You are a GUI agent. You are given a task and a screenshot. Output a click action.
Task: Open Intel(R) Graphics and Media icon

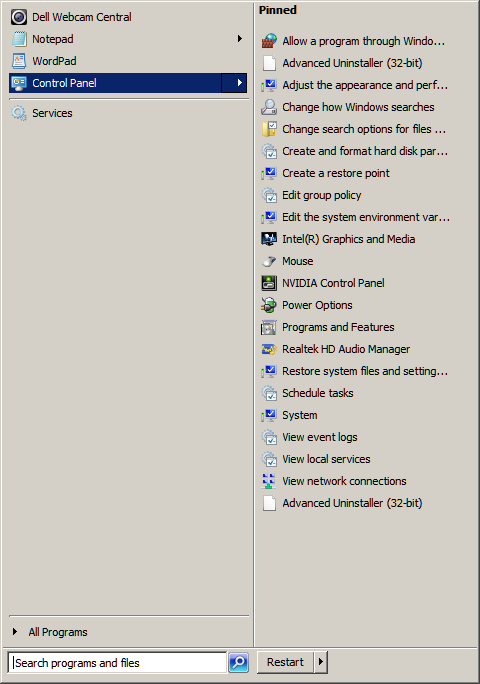coord(269,239)
